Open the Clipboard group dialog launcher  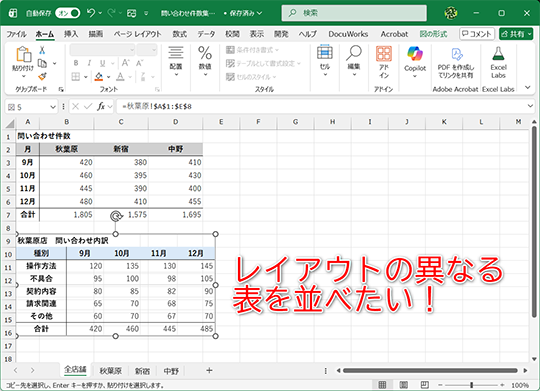tap(61, 90)
